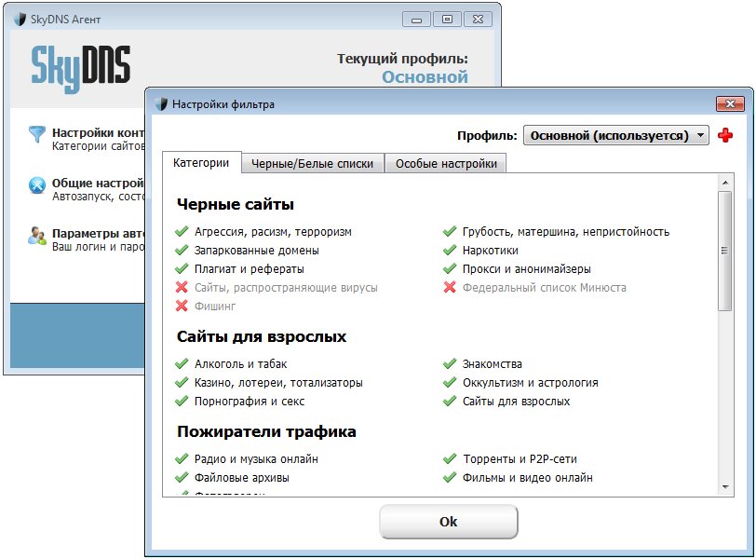Toggle the Радио и музыка онлайн checkmark
The height and width of the screenshot is (559, 756).
tap(182, 458)
